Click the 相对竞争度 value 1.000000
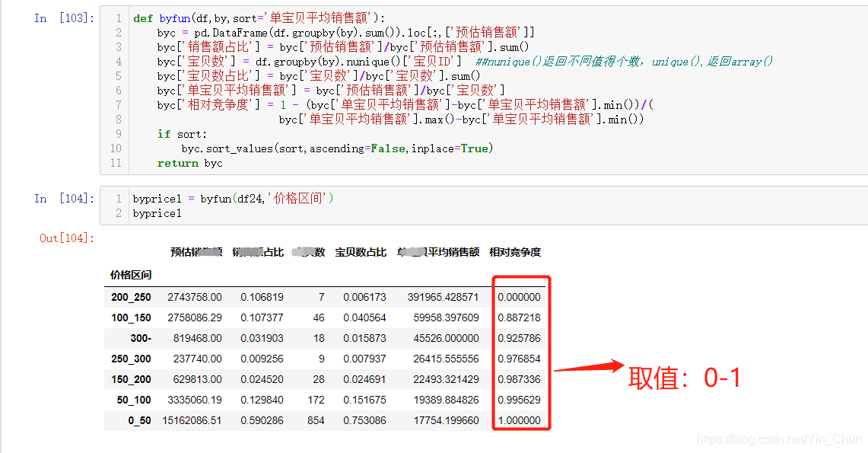 click(520, 420)
